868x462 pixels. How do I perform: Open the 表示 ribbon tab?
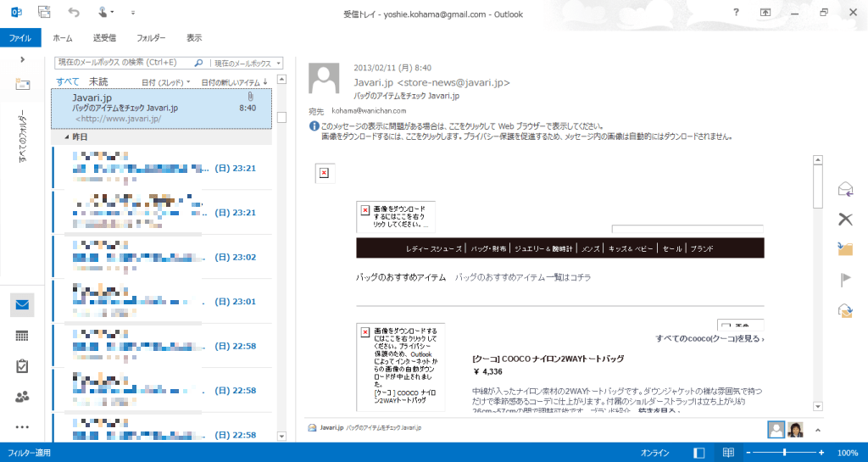tap(194, 37)
